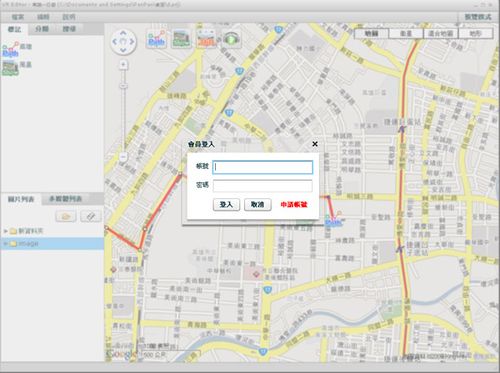Viewport: 500px width, 373px height.
Task: Switch to the 標記 tab
Action: point(15,29)
